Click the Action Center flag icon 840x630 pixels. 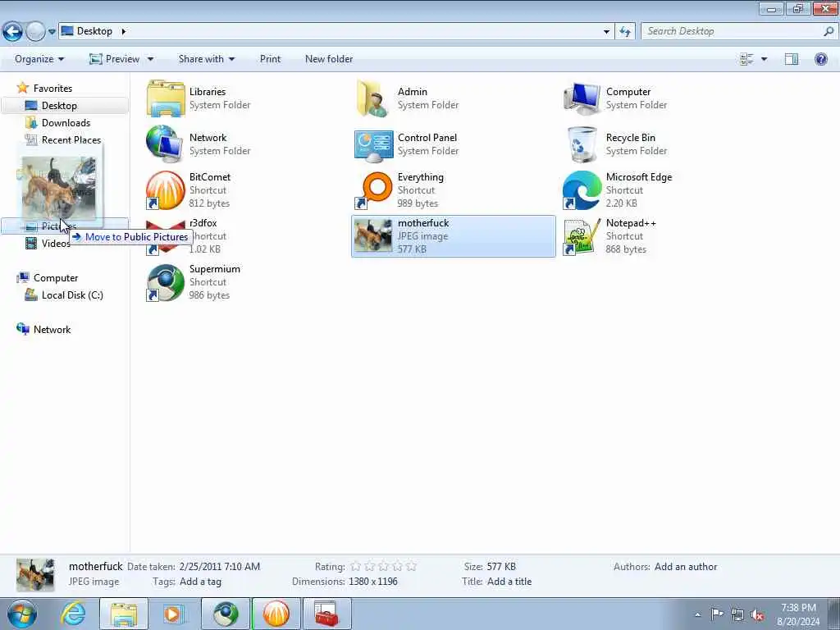[717, 614]
